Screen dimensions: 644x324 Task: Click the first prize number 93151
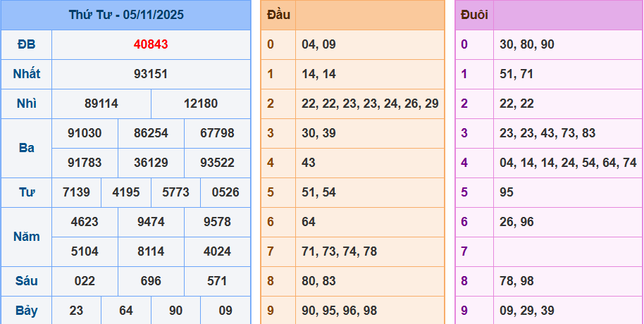151,74
